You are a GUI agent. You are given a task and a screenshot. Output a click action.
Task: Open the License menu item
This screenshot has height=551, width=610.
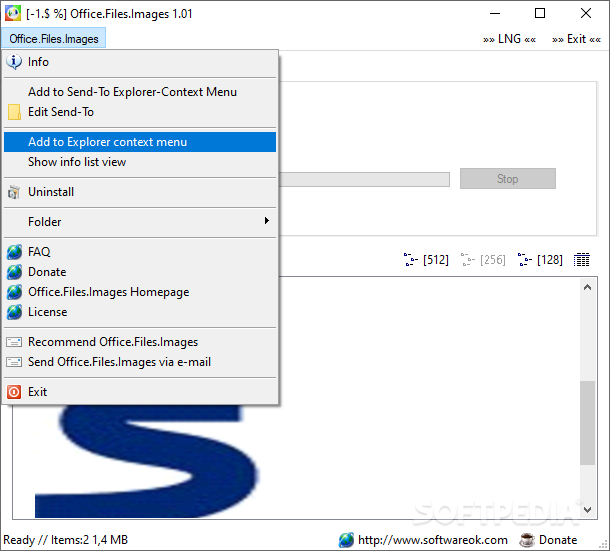[x=140, y=312]
